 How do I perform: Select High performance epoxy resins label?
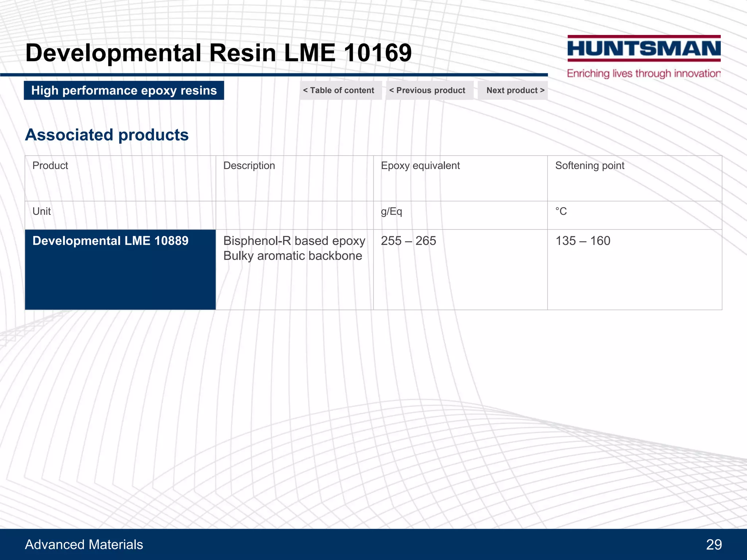[x=124, y=90]
